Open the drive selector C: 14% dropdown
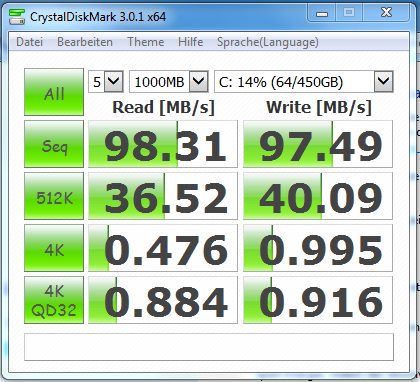 (304, 81)
